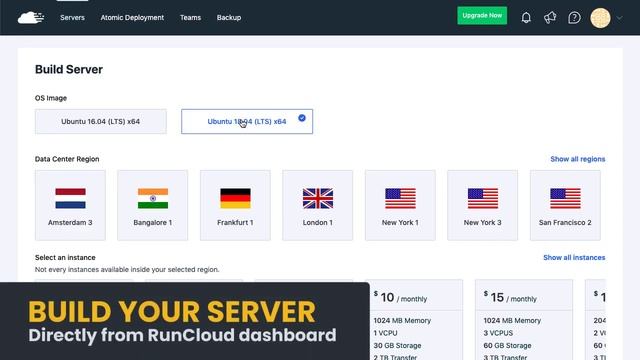Click the Build Server heading
Image resolution: width=640 pixels, height=360 pixels.
pyautogui.click(x=69, y=69)
